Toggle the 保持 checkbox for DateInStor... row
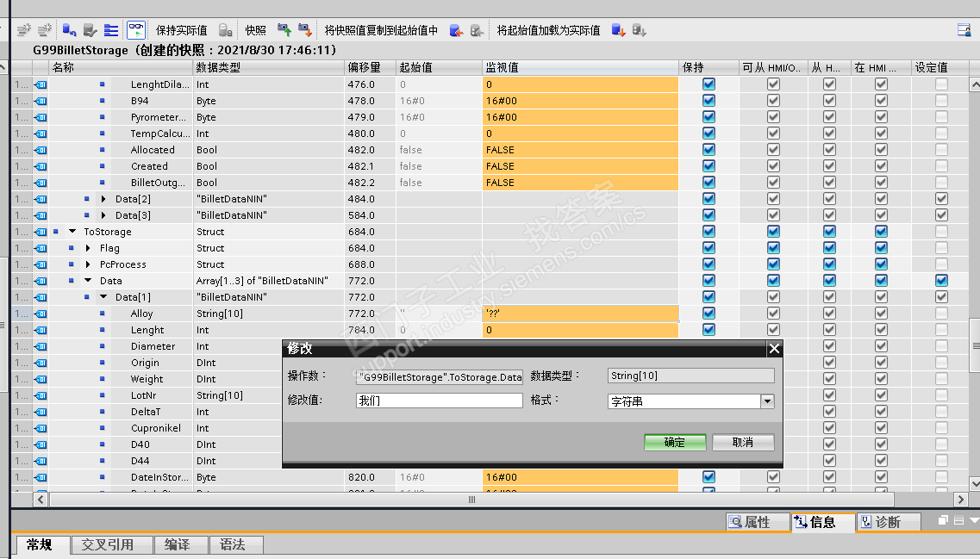The image size is (980, 559). (708, 477)
